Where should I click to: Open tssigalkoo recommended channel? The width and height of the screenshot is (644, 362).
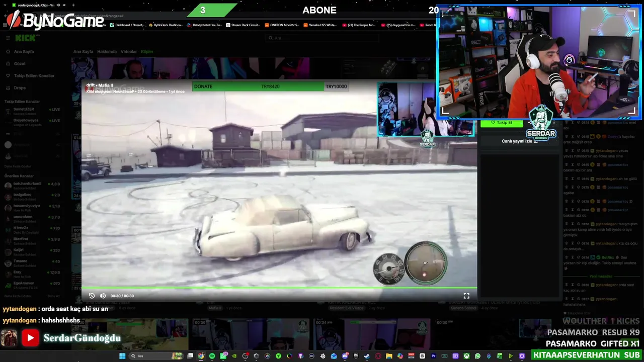click(32, 196)
